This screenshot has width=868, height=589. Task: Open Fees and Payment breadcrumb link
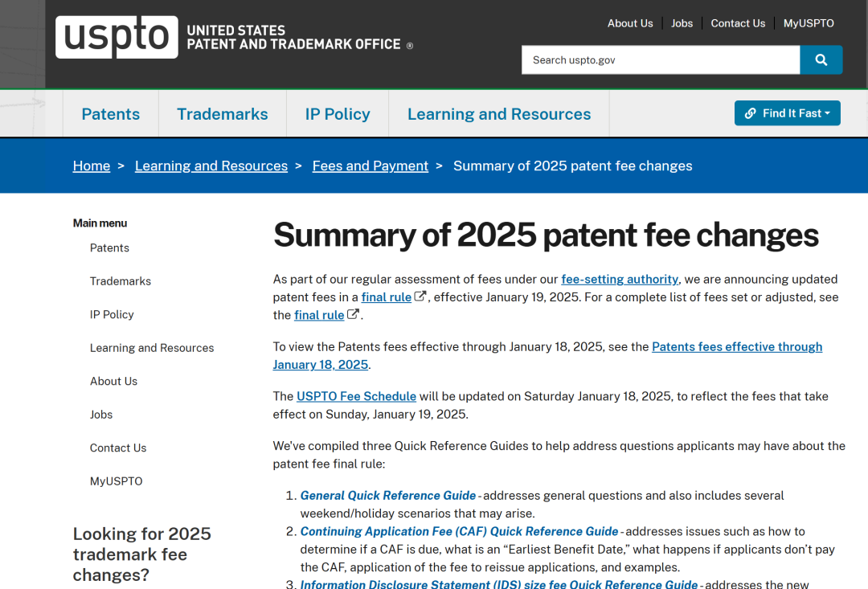tap(371, 166)
